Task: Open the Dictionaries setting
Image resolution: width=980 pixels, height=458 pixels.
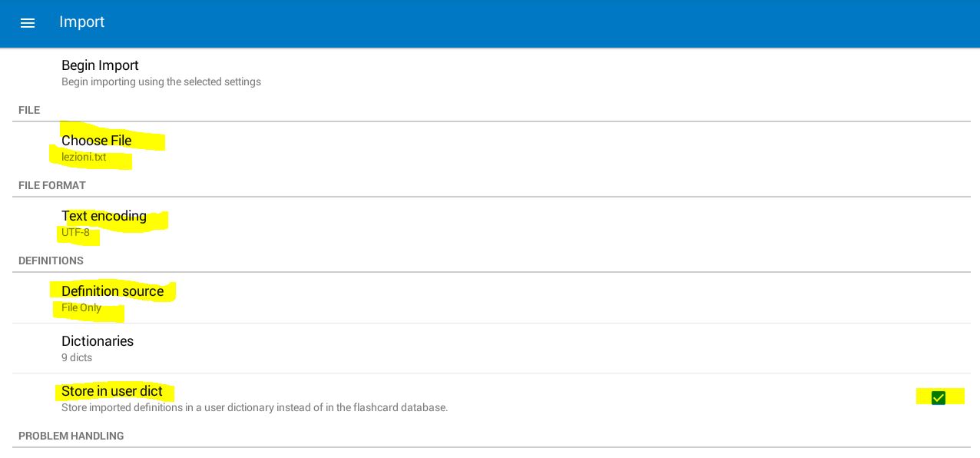Action: click(492, 348)
